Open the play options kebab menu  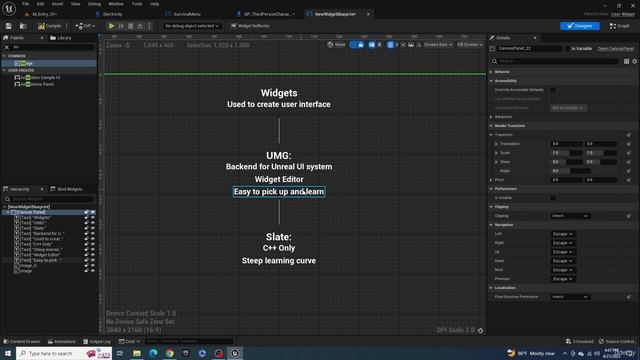coord(149,26)
